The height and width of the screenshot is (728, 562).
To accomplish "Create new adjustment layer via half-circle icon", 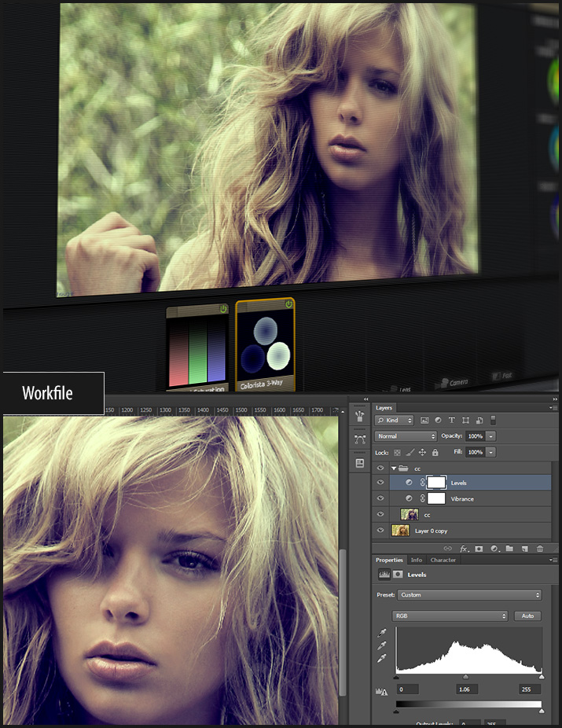I will 494,548.
